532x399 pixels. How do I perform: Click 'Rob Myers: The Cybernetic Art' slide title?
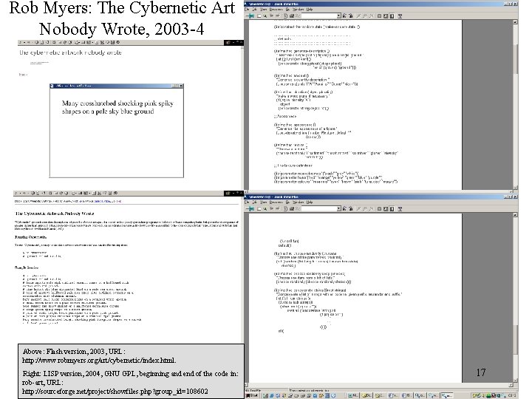(x=122, y=8)
